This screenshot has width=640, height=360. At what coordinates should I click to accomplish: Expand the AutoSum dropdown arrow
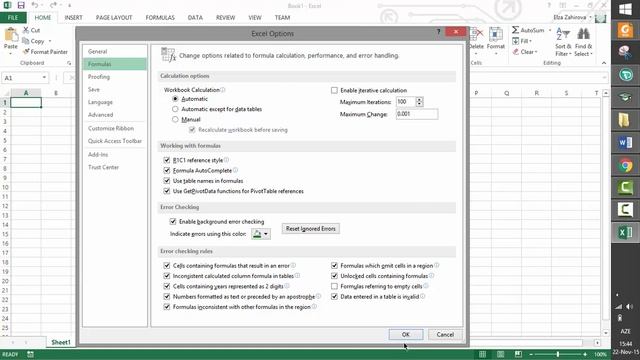549,31
